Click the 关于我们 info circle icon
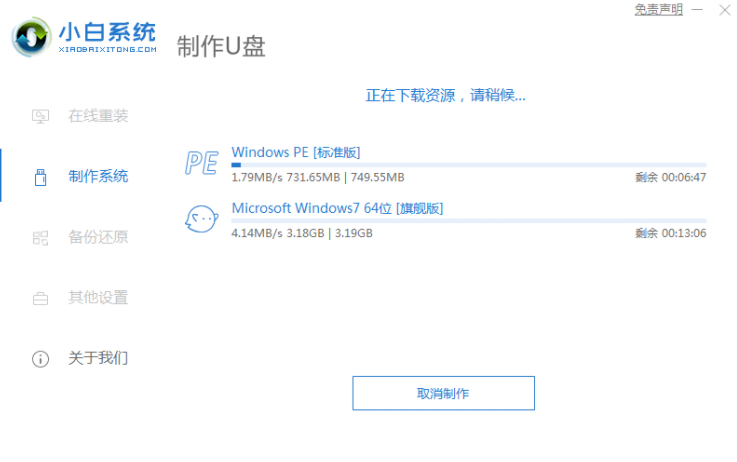 pos(40,359)
